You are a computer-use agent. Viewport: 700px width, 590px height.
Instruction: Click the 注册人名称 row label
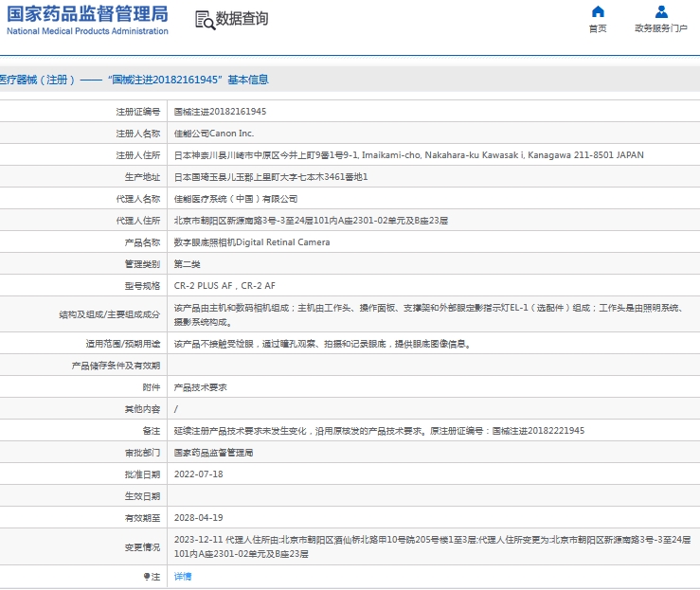click(x=138, y=134)
